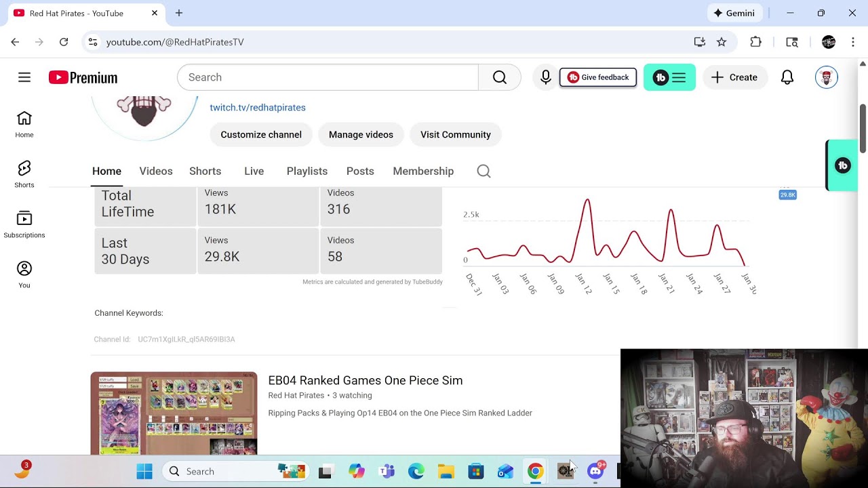Click the Channel Keywords: label
Viewport: 868px width, 488px height.
tap(129, 313)
